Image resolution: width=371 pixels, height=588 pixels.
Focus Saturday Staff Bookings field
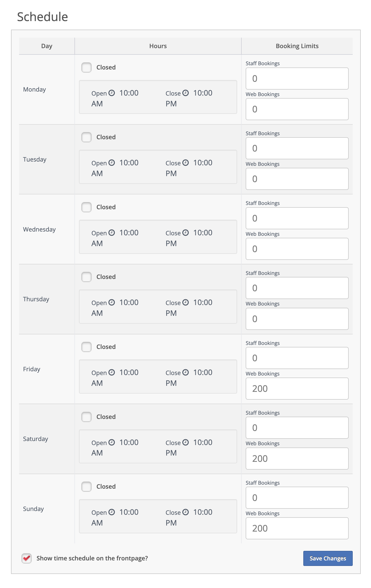(297, 428)
